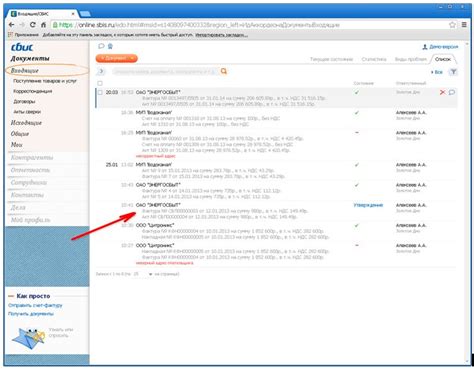Select the Список tab
The image size is (474, 369).
click(x=443, y=59)
